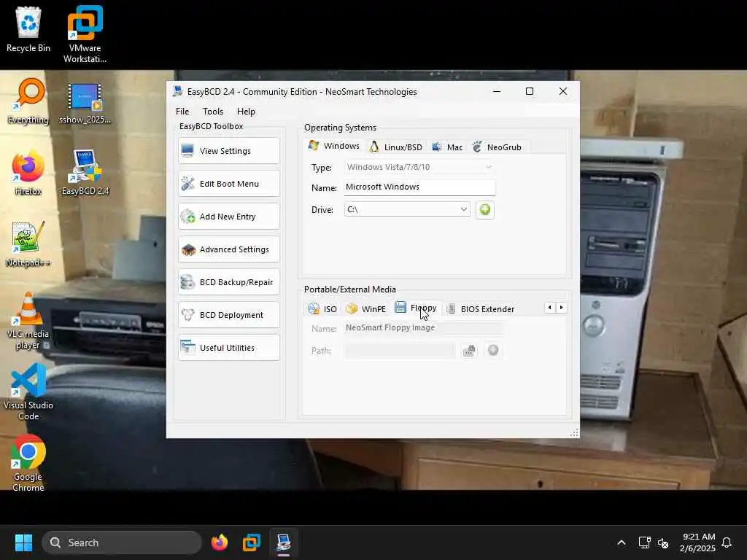Select the Floppy media tab
Image resolution: width=747 pixels, height=560 pixels.
416,308
